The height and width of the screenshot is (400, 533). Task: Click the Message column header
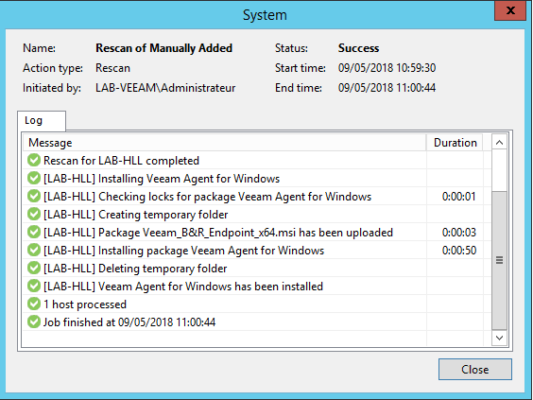[224, 143]
